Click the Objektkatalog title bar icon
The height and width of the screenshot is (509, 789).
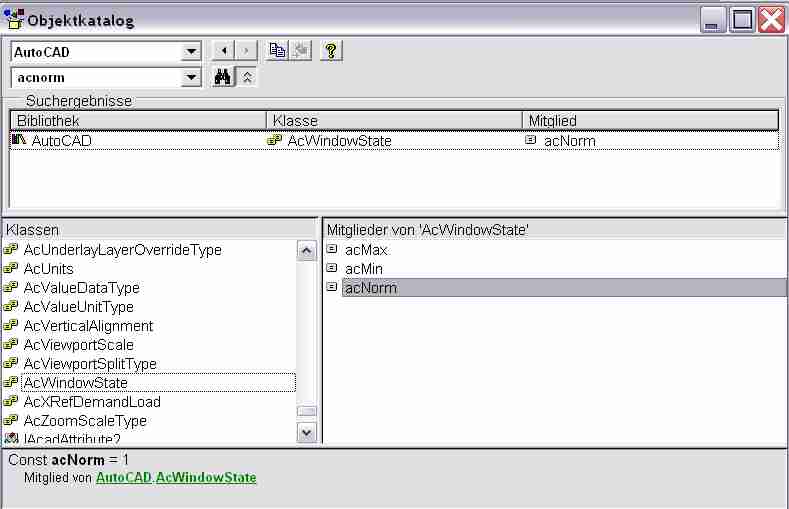coord(14,19)
